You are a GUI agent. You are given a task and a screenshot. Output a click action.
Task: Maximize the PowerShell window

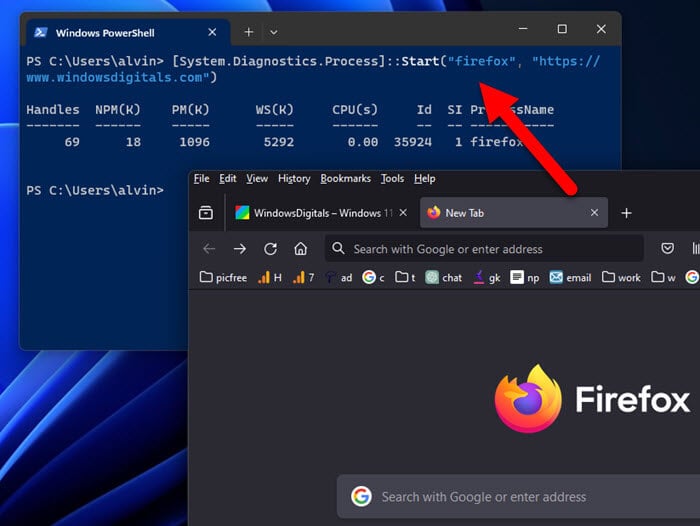[562, 29]
